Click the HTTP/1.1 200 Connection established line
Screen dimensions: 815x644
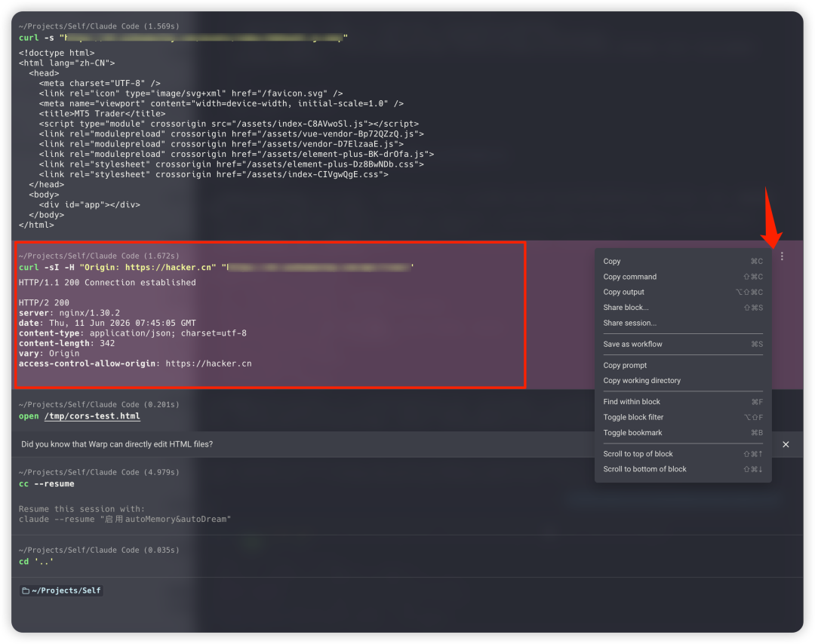pos(107,283)
